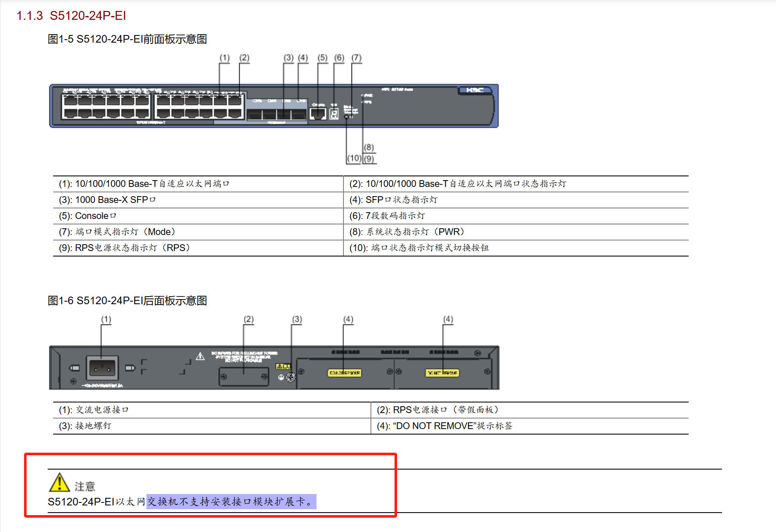Click the section heading 1.1.3 S5120-24P-EI
The height and width of the screenshot is (532, 776).
pos(71,16)
